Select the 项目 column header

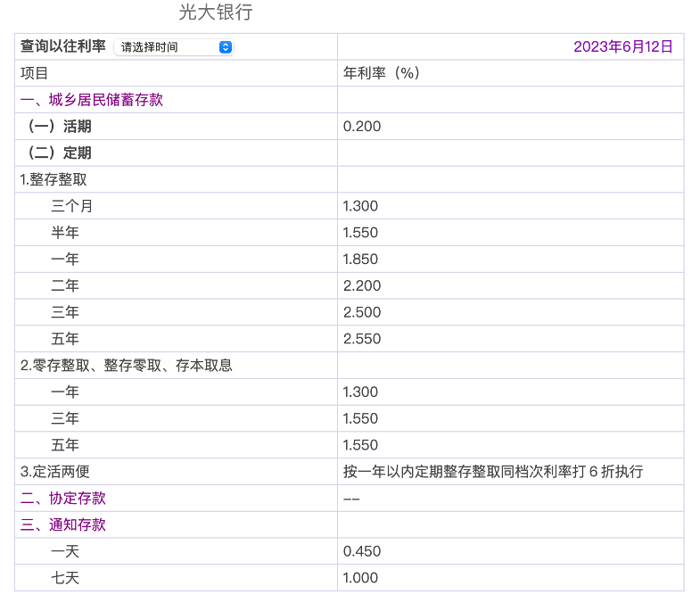pos(35,73)
